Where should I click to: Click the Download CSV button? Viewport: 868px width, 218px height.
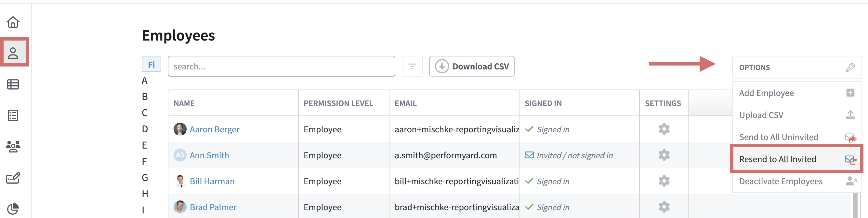tap(471, 66)
